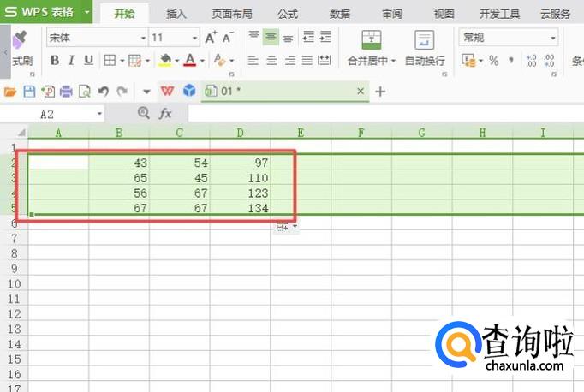
Task: Expand the font name dropdown showing 宋体
Action: 143,38
